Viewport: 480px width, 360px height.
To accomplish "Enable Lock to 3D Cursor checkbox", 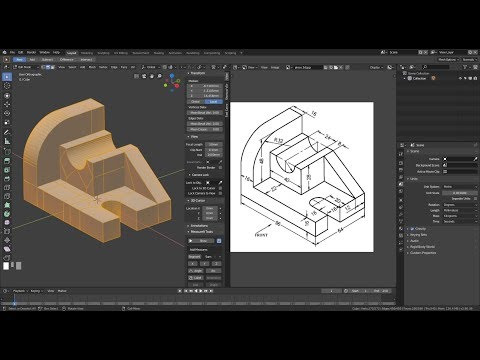I will pos(220,188).
